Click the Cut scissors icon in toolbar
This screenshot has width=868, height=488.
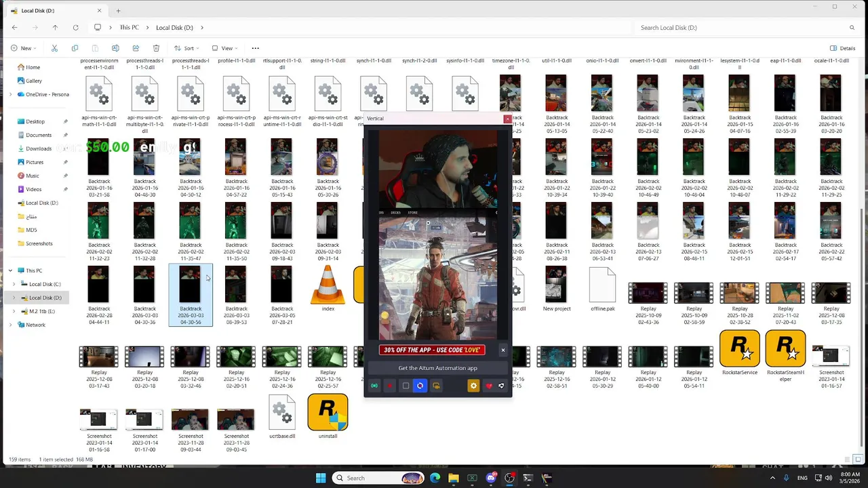pyautogui.click(x=54, y=48)
